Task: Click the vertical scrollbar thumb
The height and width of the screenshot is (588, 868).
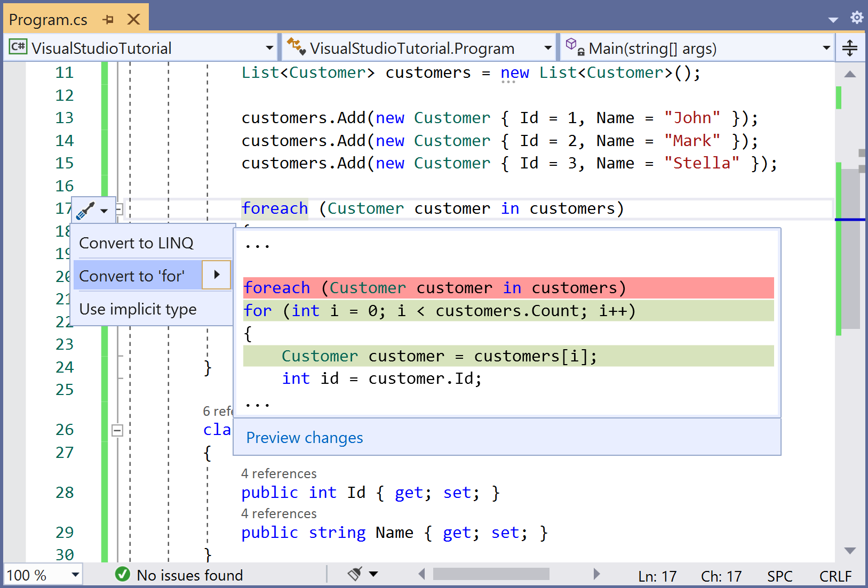Action: (x=850, y=248)
